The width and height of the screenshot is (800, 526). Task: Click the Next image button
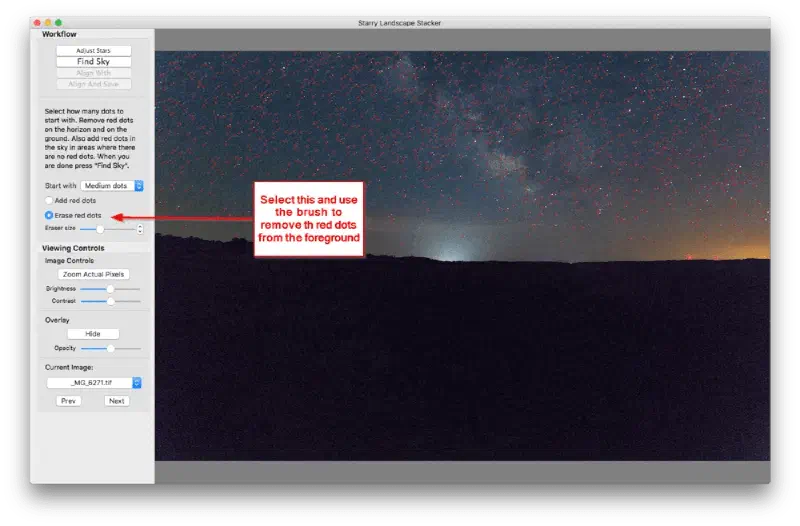[x=117, y=401]
